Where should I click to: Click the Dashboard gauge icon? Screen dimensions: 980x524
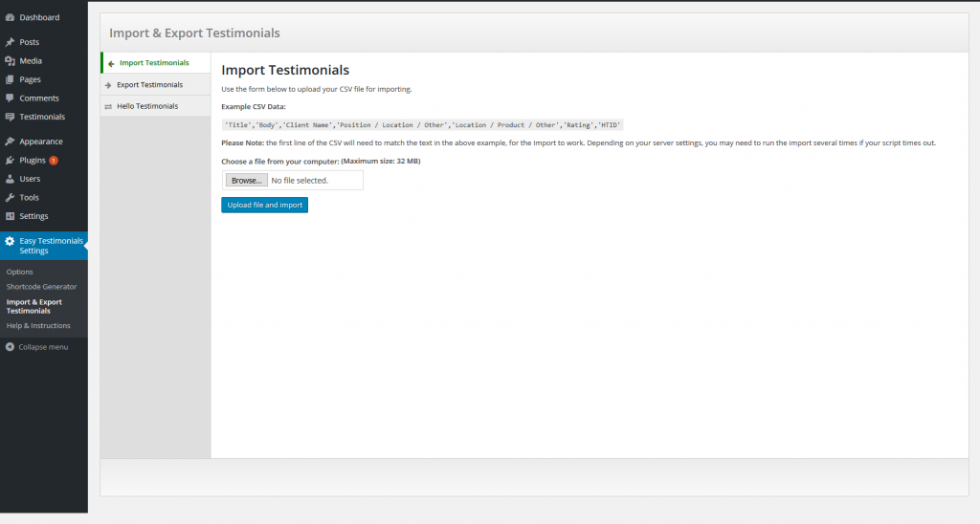(10, 17)
